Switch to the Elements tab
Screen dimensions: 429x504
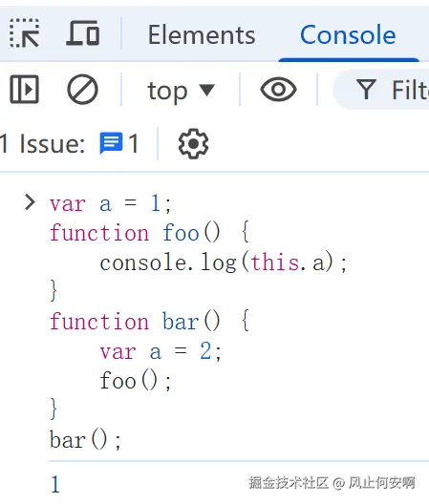202,34
